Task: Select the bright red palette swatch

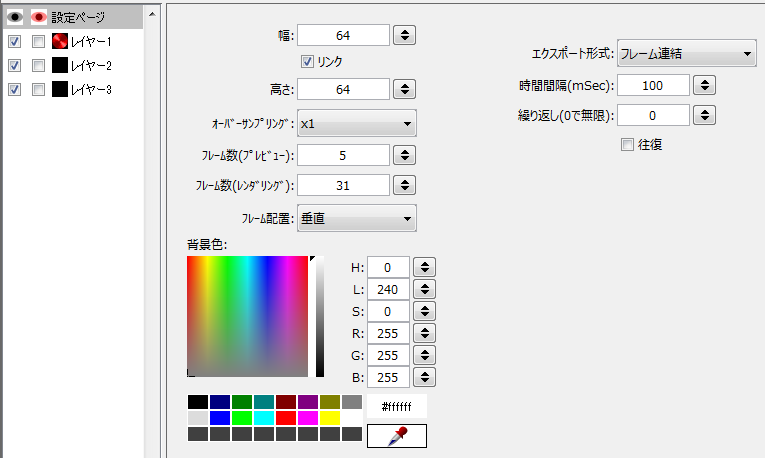Action: click(x=286, y=418)
